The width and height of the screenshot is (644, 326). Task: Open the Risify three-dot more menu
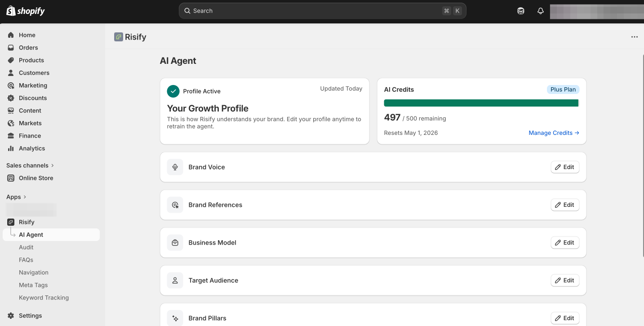click(x=634, y=37)
